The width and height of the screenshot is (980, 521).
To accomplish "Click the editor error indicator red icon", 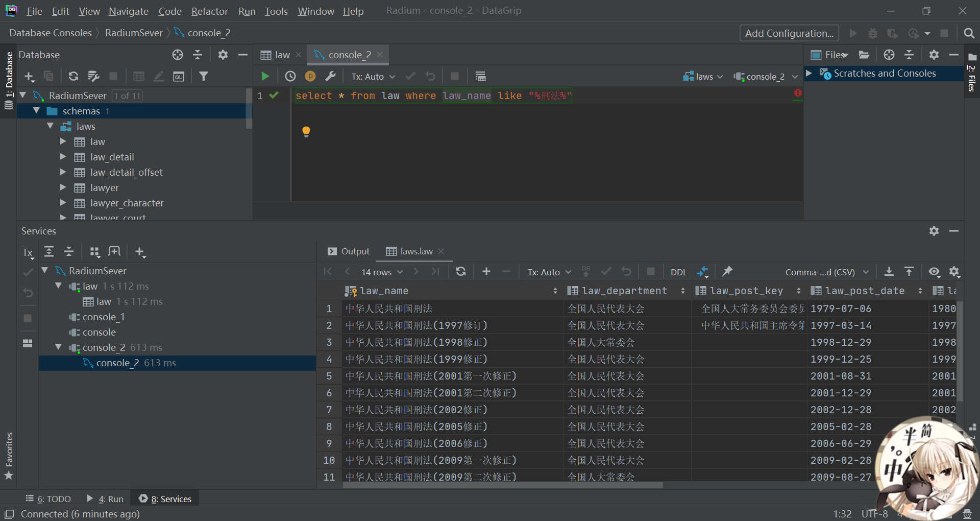I will pos(798,93).
